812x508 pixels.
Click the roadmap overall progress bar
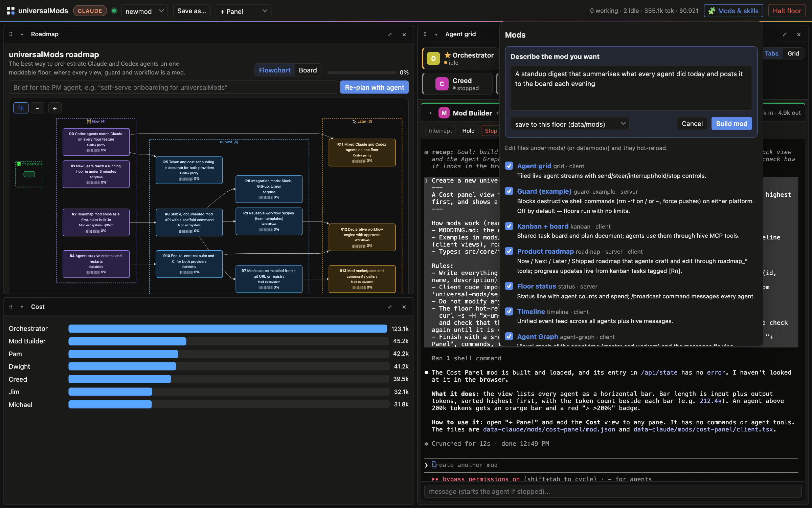[362, 72]
